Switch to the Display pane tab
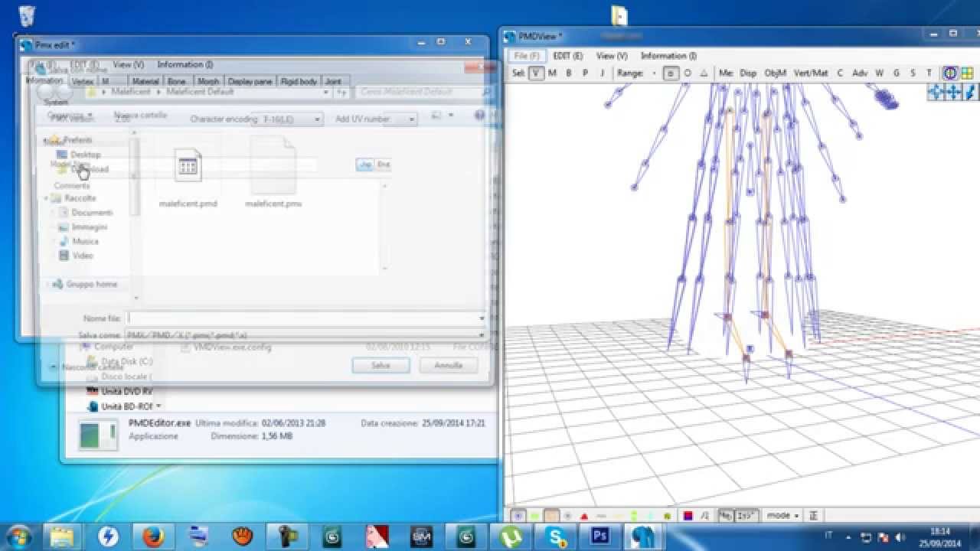This screenshot has height=551, width=980. 250,81
